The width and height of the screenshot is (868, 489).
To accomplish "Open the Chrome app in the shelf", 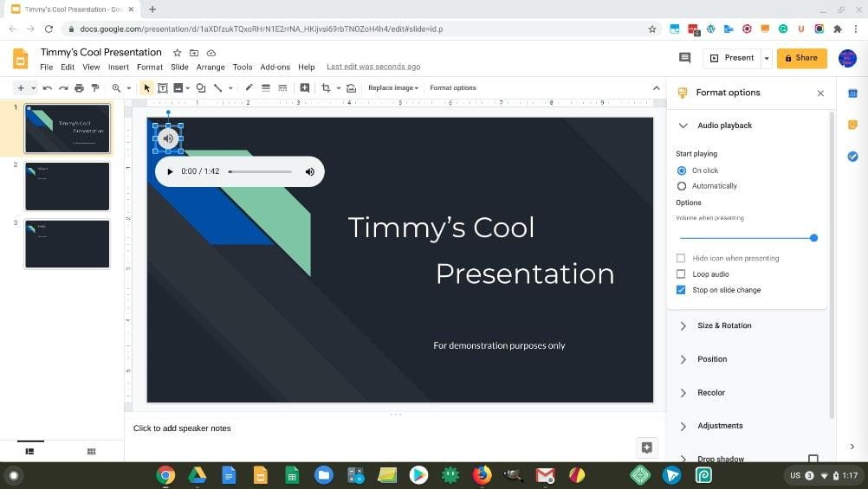I will coord(165,475).
